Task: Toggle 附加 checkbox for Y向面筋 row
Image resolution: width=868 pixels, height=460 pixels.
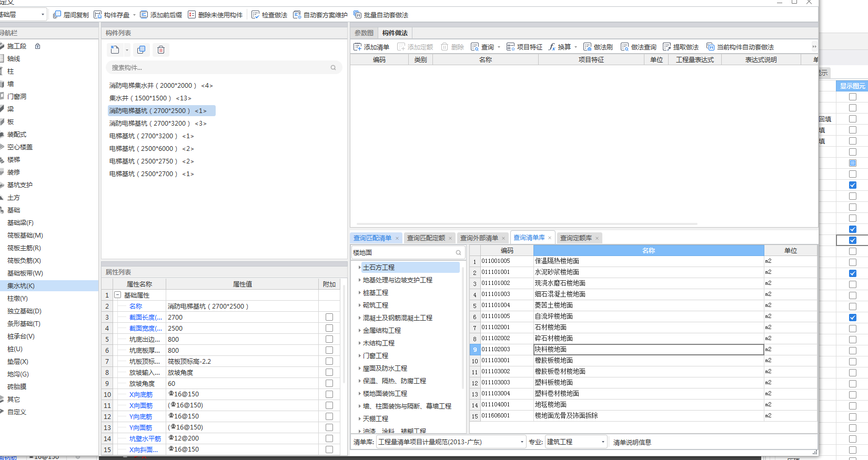Action: click(x=329, y=427)
